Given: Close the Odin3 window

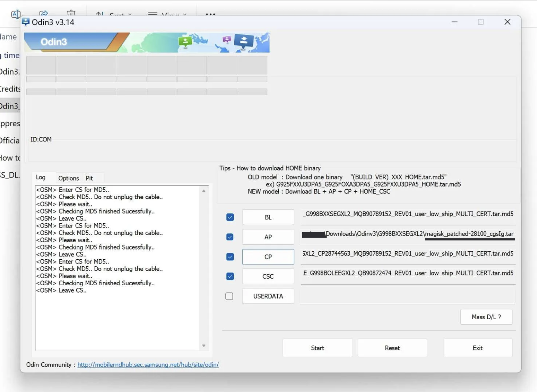Looking at the screenshot, I should tap(507, 22).
